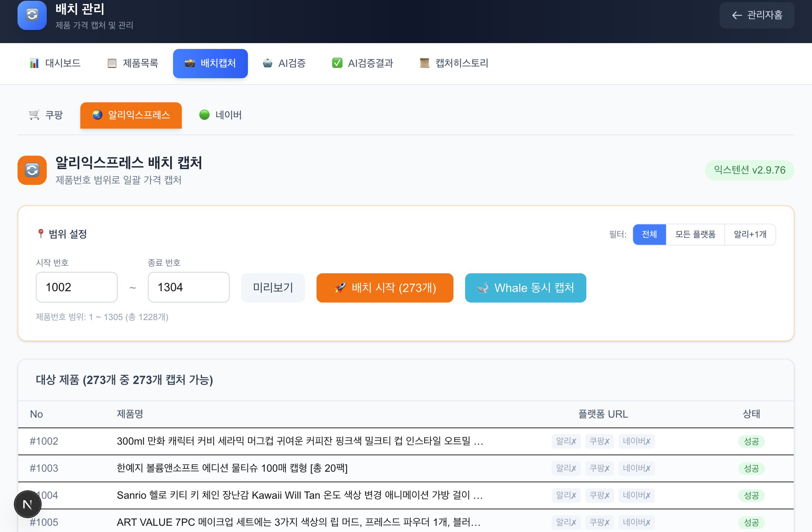The height and width of the screenshot is (532, 812).
Task: Click the 익스텐션 v2.9.76 version badge
Action: 749,170
